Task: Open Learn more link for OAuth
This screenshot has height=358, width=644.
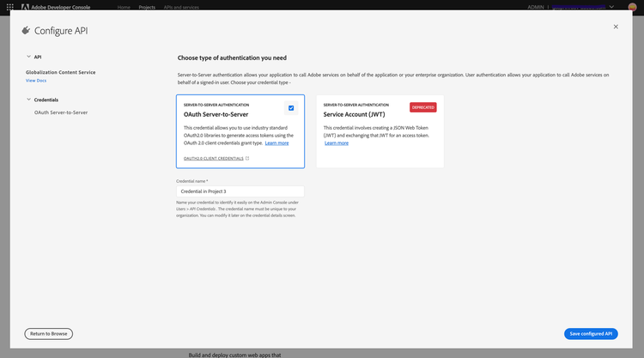Action: coord(276,143)
